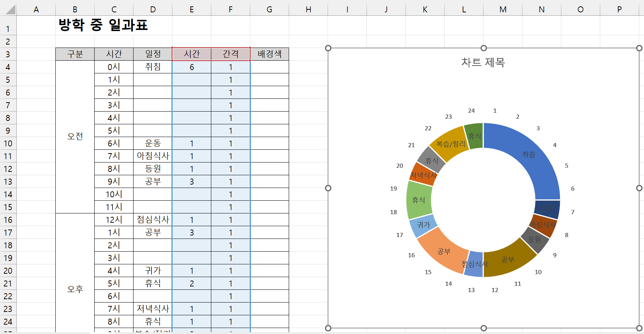Click the large light-green 휴식 segment
The width and height of the screenshot is (644, 334).
click(419, 200)
